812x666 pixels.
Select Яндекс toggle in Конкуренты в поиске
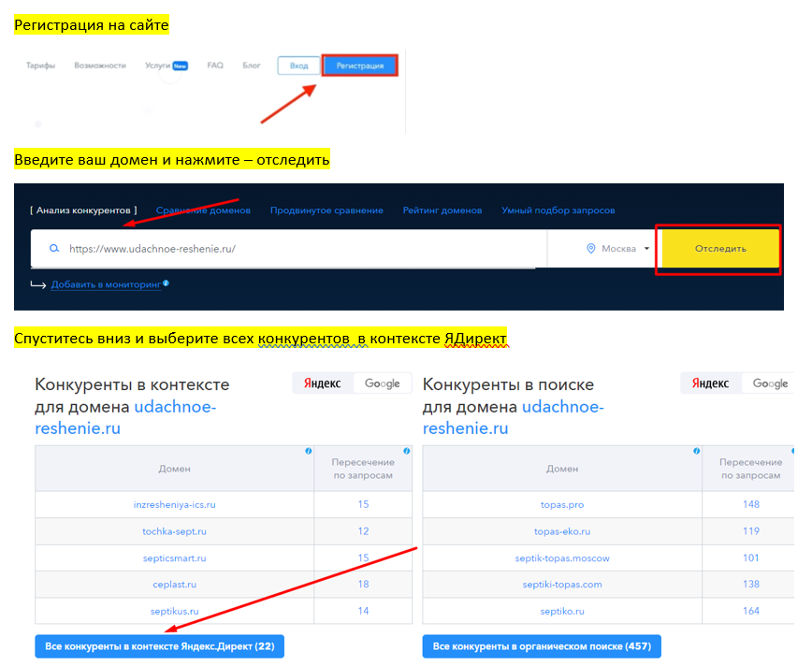[x=711, y=384]
